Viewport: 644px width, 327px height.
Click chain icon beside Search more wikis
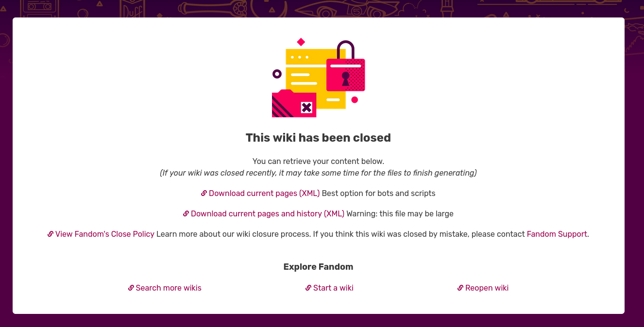click(x=131, y=288)
